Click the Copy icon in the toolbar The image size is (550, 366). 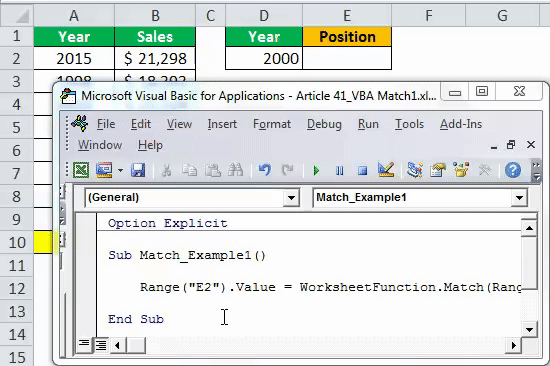[189, 171]
